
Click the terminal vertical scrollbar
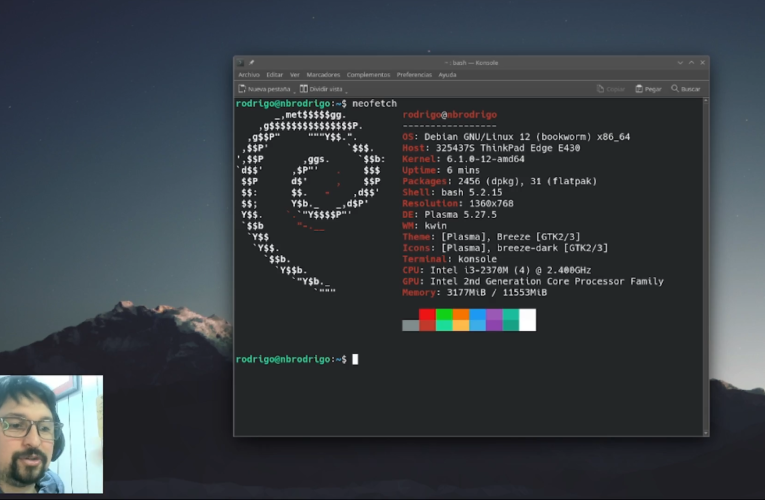[x=705, y=267]
